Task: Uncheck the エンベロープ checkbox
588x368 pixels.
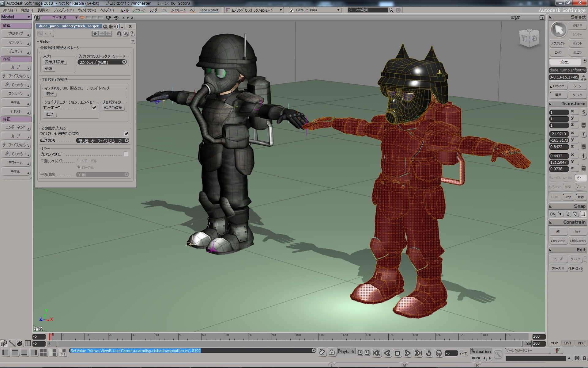Action: click(x=94, y=107)
